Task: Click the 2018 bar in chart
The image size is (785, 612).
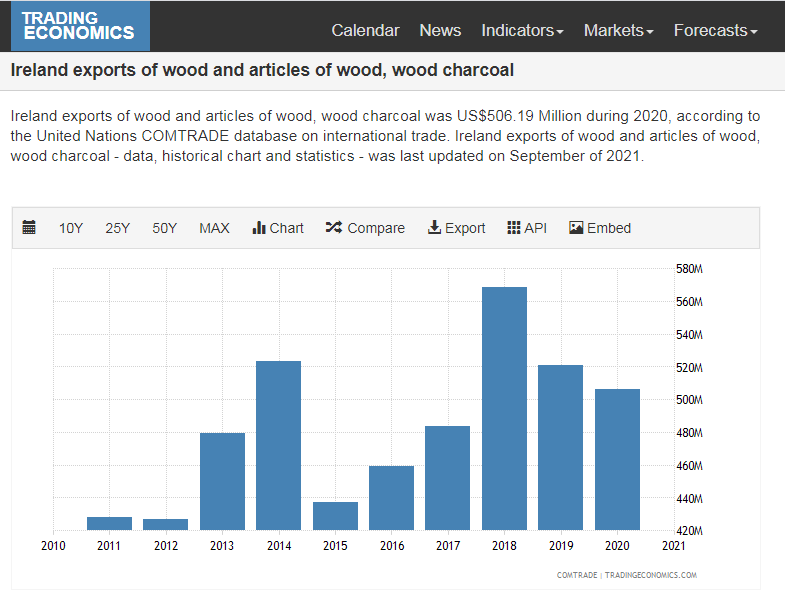Action: click(x=504, y=408)
